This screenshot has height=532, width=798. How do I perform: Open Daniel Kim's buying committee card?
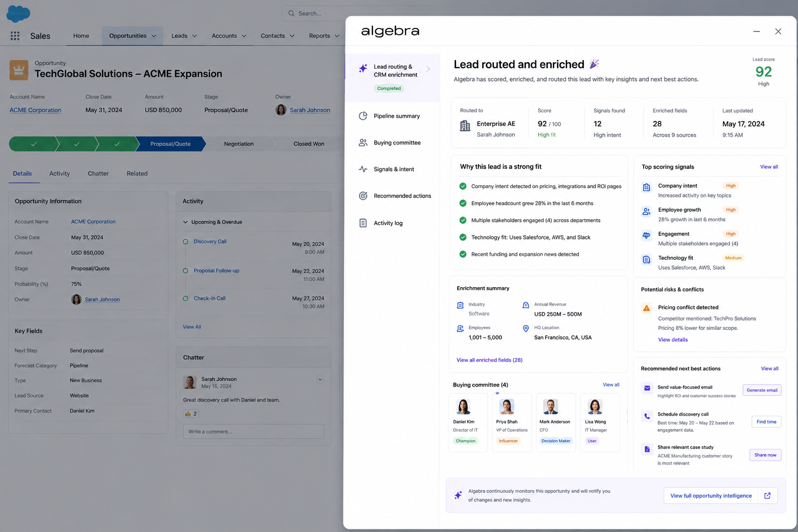pyautogui.click(x=468, y=422)
